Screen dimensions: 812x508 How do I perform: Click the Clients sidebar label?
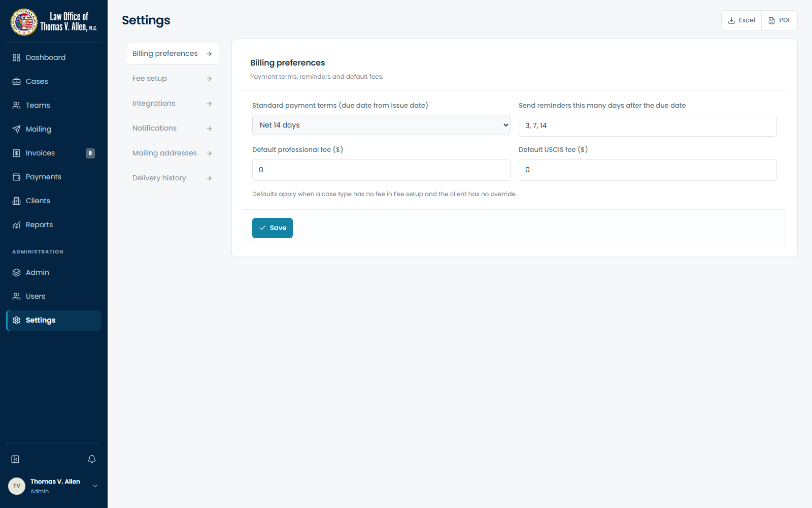coord(38,201)
